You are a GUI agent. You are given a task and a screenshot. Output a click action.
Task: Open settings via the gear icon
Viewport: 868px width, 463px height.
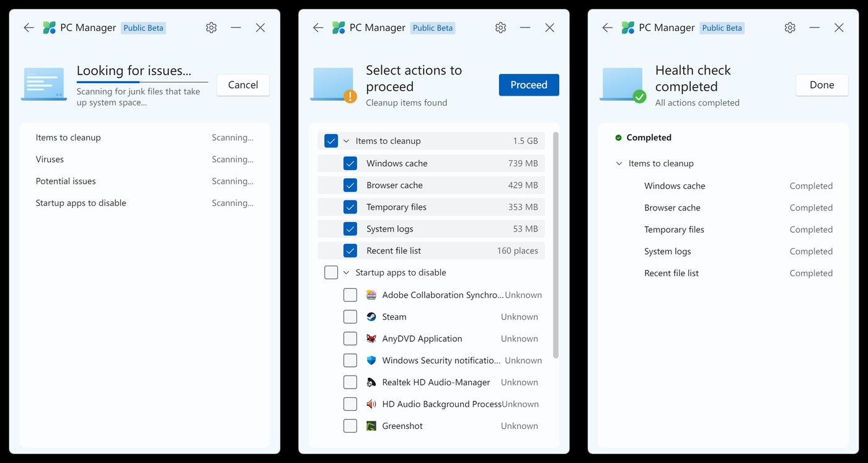point(500,27)
